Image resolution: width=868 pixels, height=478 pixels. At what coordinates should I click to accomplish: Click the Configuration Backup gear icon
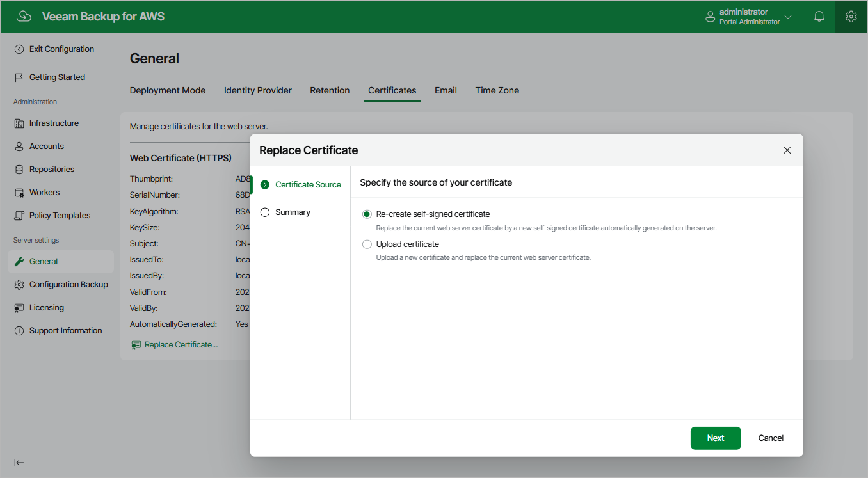(x=19, y=285)
